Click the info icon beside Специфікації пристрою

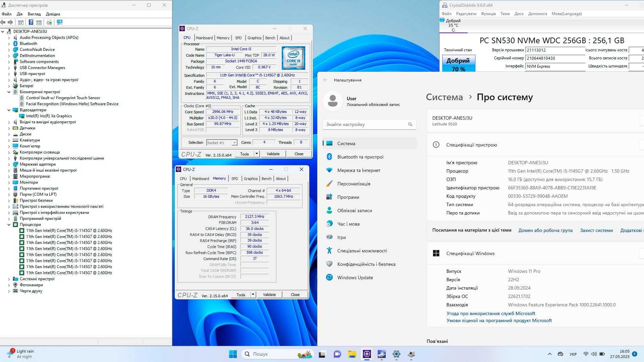[x=436, y=145]
